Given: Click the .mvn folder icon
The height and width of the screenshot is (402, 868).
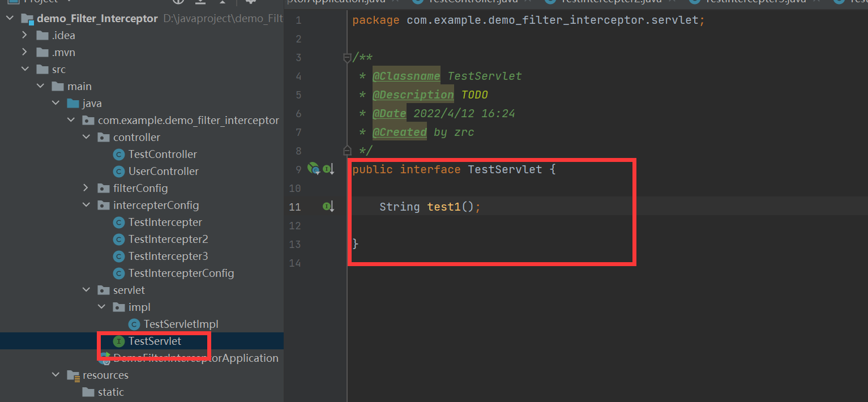Looking at the screenshot, I should (x=42, y=53).
